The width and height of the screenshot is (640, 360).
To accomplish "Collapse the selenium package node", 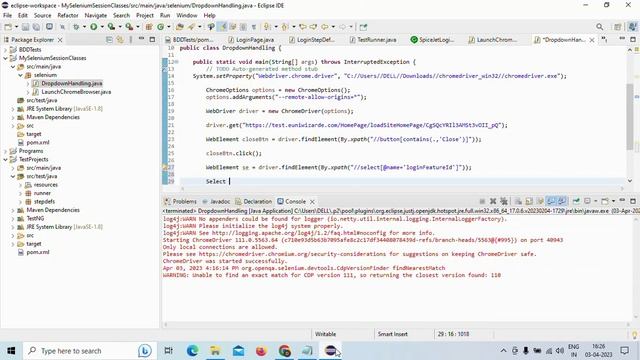I will tap(20, 75).
